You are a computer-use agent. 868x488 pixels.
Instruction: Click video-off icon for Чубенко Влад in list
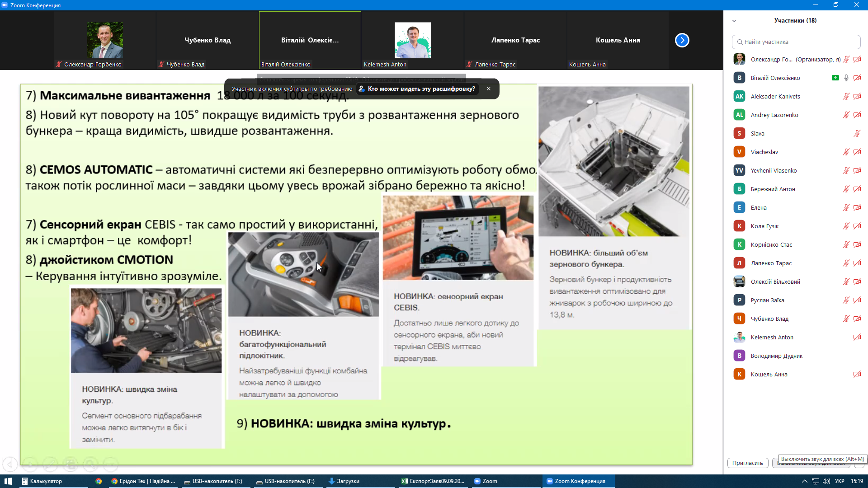coord(857,319)
